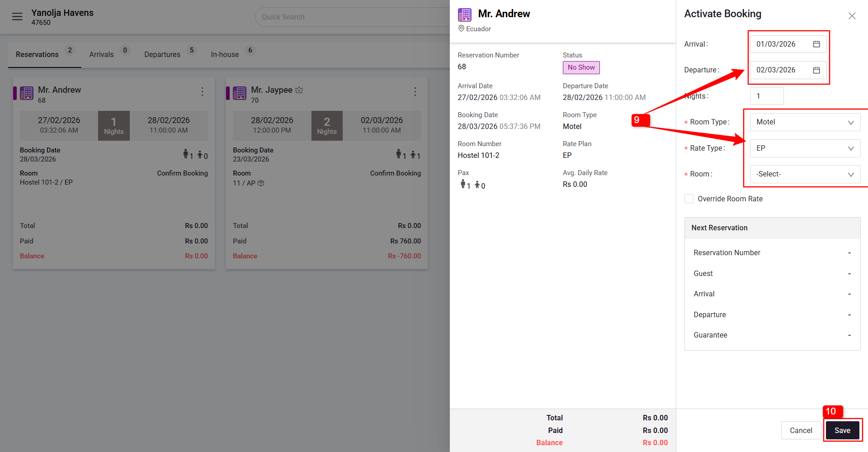868x452 pixels.
Task: Click adult icon on Mr. Andrew card
Action: pos(185,154)
